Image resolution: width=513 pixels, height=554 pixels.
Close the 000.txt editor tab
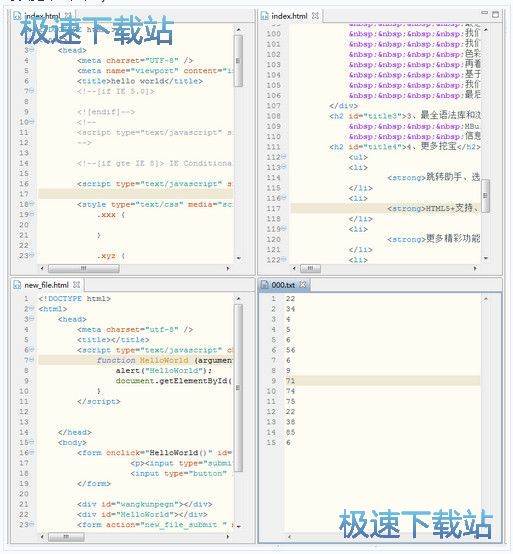[303, 284]
